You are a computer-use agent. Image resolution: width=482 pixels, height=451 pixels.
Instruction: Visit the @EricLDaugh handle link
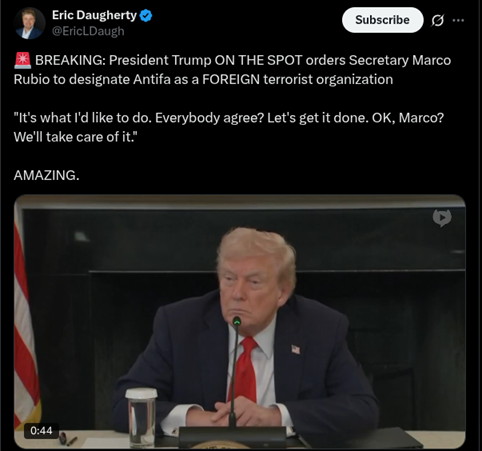pyautogui.click(x=88, y=31)
